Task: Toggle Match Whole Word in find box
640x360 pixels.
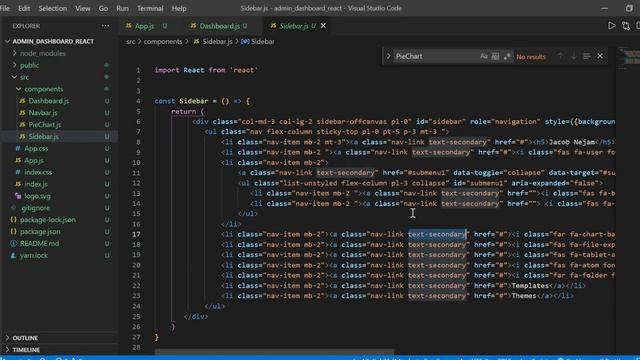Action: (495, 56)
